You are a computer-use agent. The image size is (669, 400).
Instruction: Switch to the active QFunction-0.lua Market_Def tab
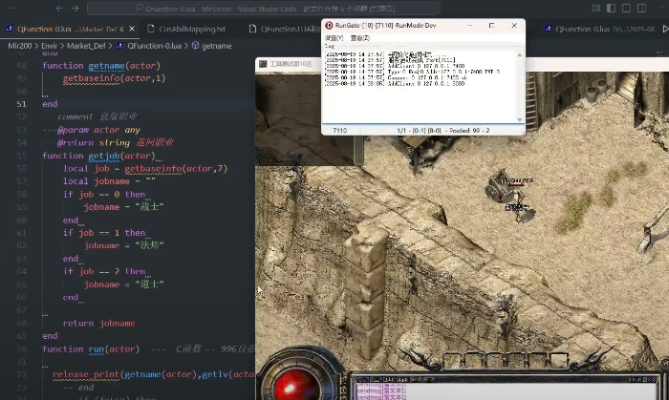pos(70,29)
